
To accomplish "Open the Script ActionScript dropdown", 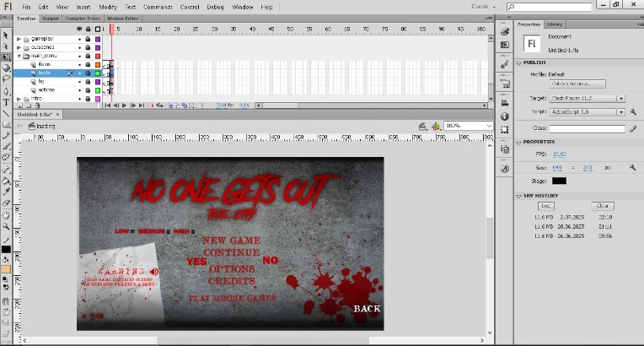I will 588,112.
